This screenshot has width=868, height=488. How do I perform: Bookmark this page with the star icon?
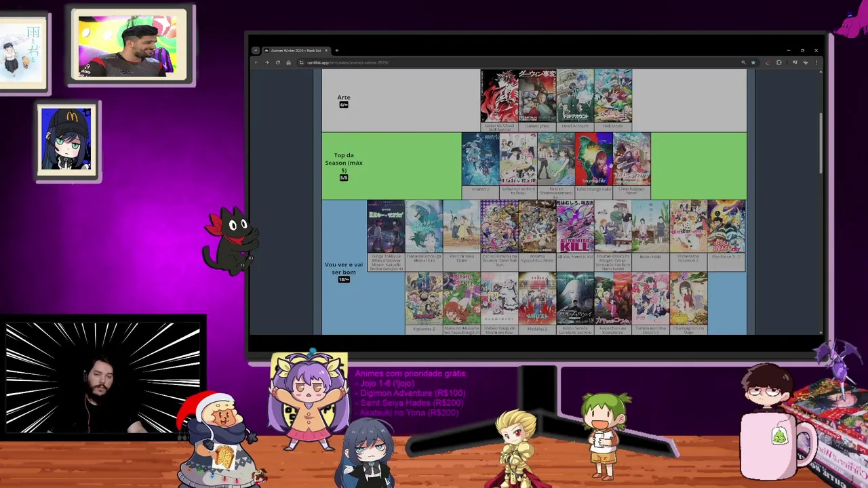(x=753, y=62)
